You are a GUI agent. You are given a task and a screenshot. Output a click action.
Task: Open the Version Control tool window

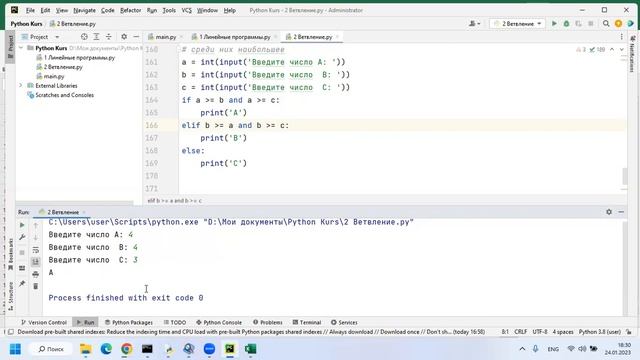pyautogui.click(x=44, y=322)
